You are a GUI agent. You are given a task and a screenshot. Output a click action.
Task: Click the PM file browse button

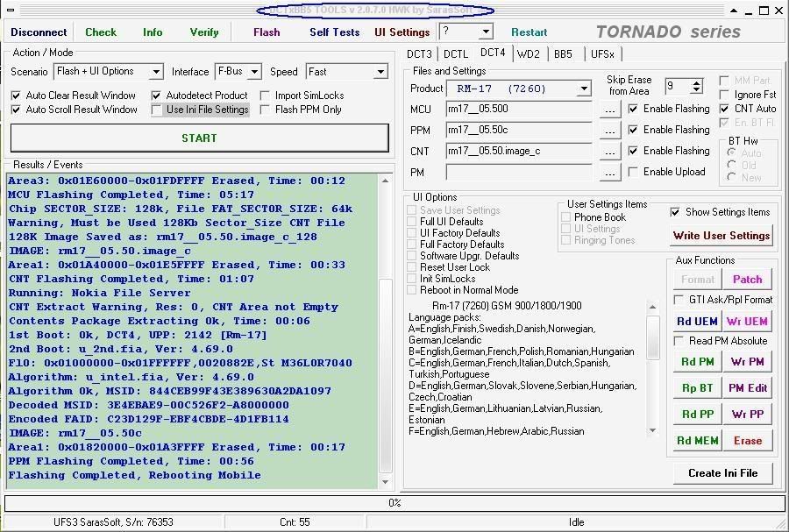(609, 173)
